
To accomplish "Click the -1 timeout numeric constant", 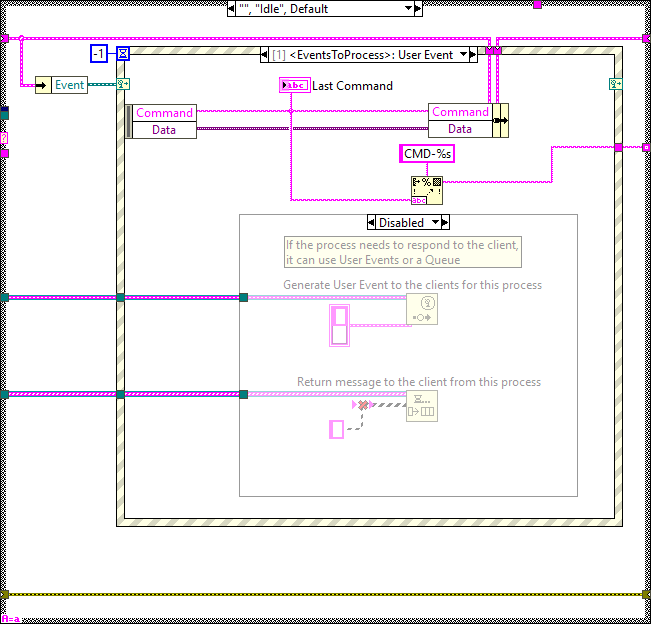I will 99,54.
